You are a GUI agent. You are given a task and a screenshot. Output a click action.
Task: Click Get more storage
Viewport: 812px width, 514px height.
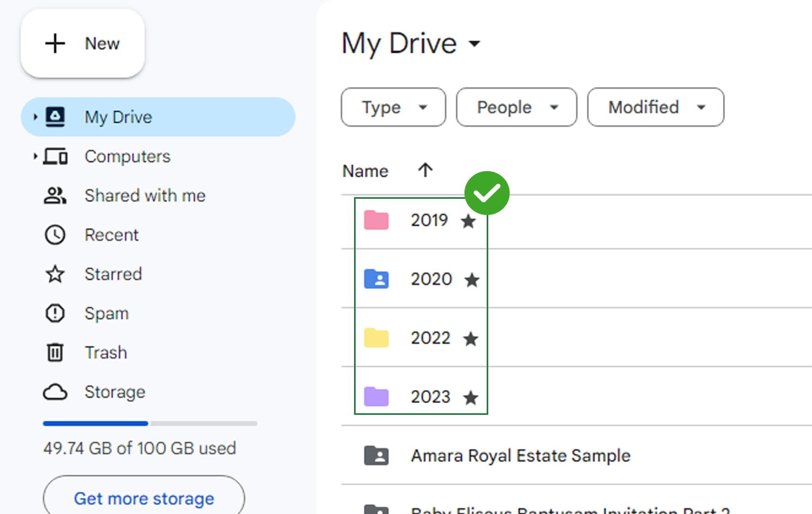[x=144, y=498]
